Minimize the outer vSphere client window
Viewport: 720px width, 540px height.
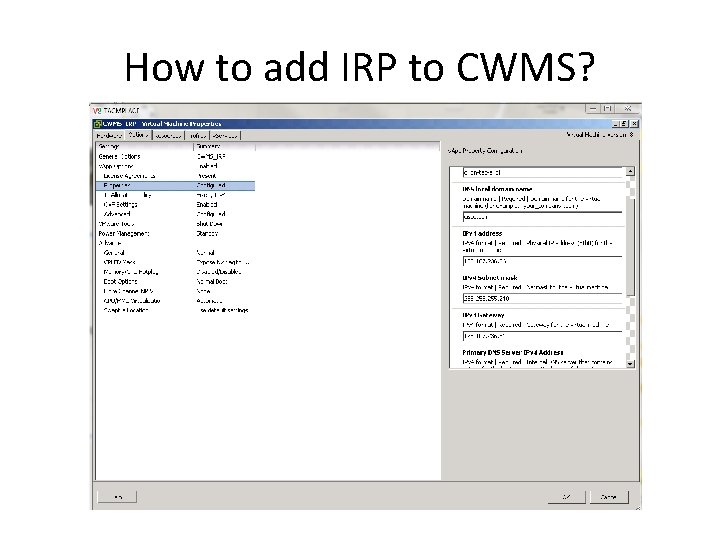pos(593,109)
